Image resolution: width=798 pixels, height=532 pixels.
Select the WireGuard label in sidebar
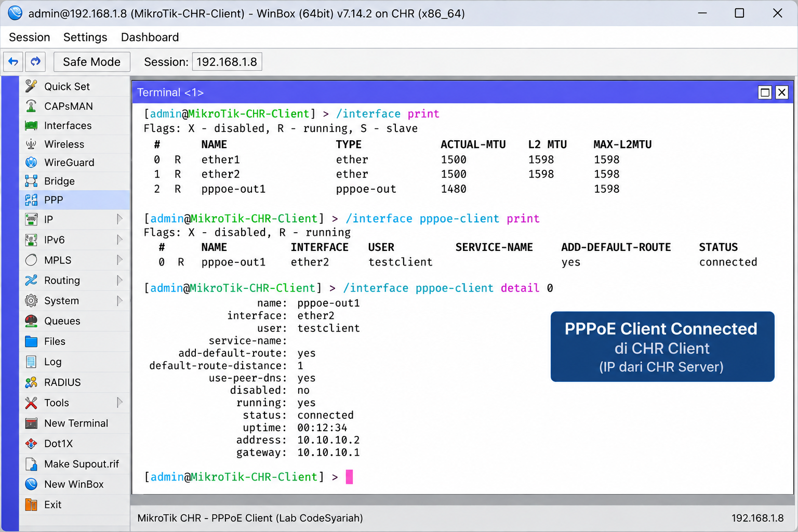[69, 162]
